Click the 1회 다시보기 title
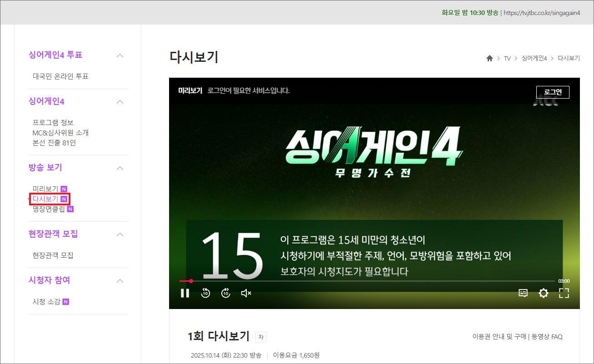The width and height of the screenshot is (594, 364). (218, 336)
